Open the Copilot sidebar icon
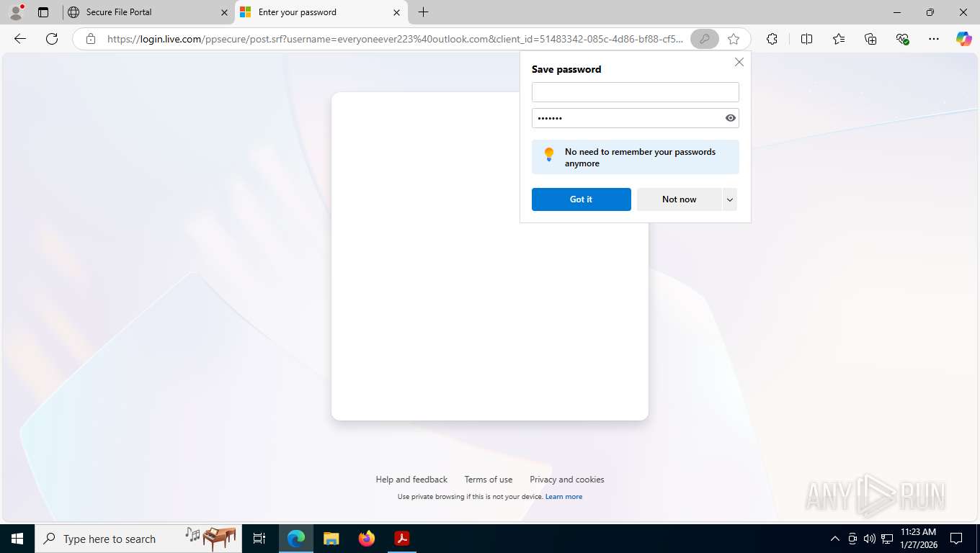The width and height of the screenshot is (980, 553). [964, 39]
